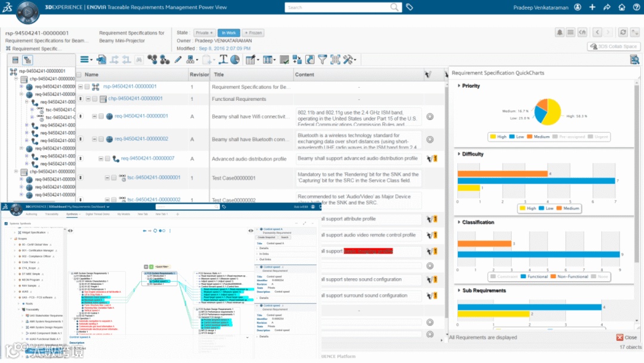
Task: Open the tools wrench dropdown
Action: tap(349, 60)
